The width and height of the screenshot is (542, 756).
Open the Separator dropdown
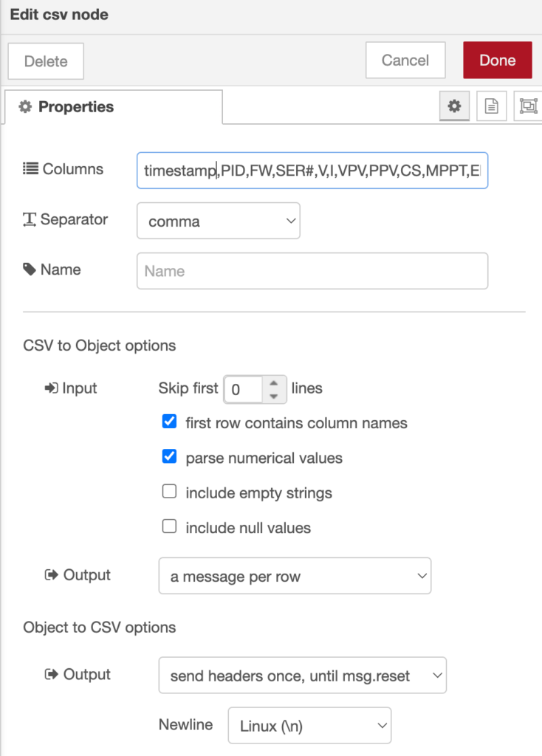pos(218,221)
